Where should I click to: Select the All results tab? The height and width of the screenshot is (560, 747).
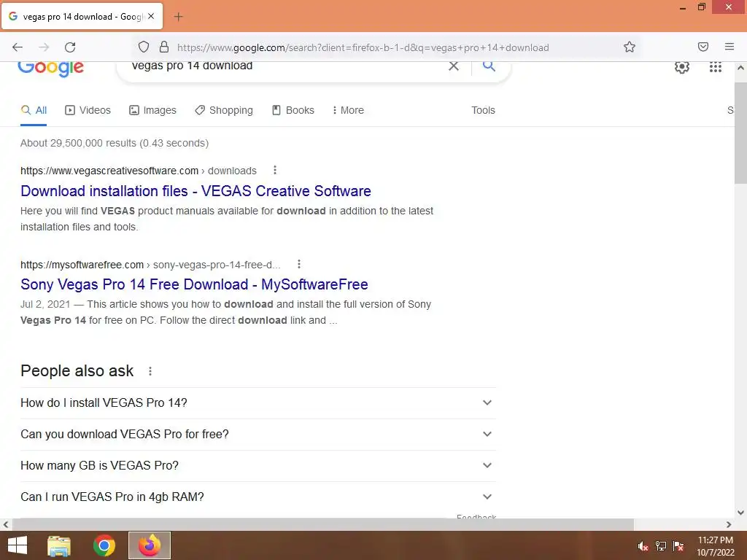(34, 111)
